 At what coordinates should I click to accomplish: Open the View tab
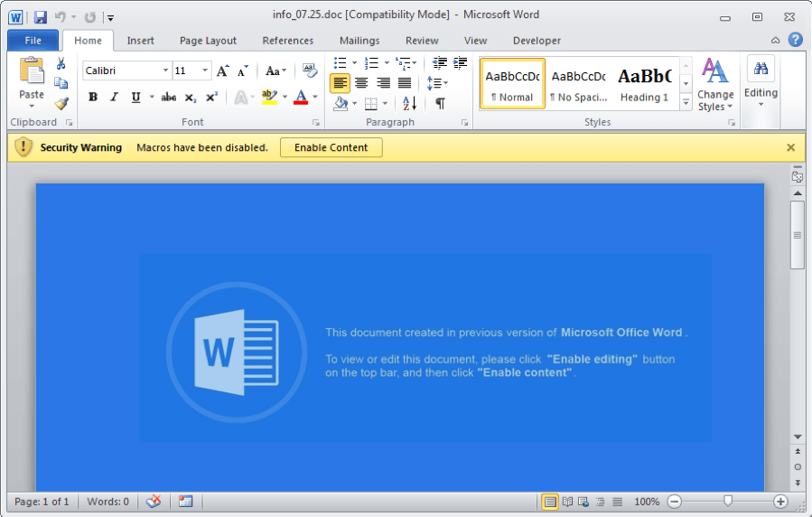(475, 41)
